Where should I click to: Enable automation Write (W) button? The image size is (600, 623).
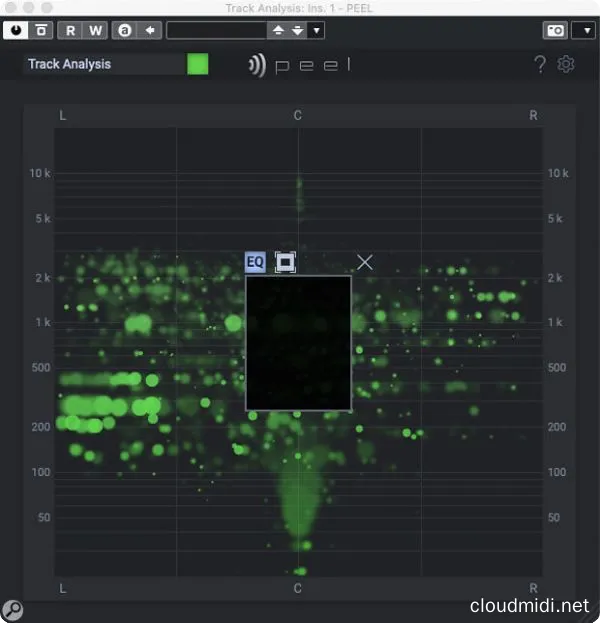coord(95,30)
